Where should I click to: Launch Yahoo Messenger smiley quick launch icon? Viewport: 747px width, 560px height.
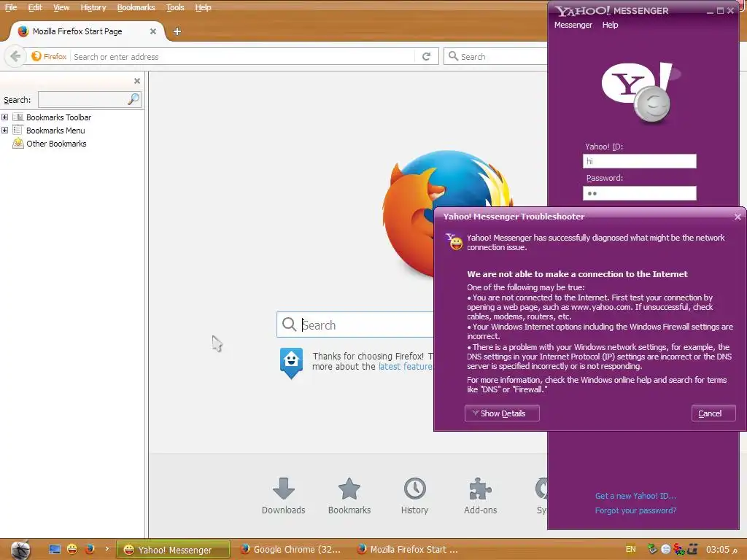point(72,550)
